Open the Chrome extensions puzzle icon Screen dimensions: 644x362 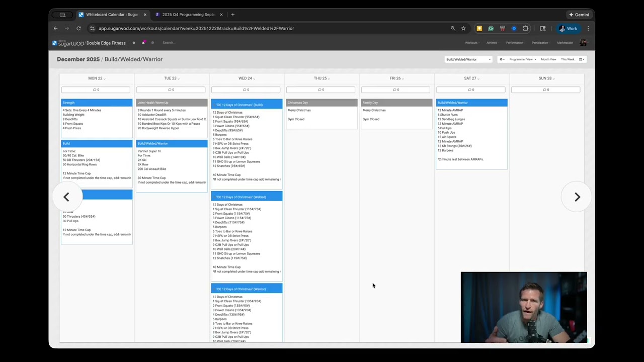(526, 28)
